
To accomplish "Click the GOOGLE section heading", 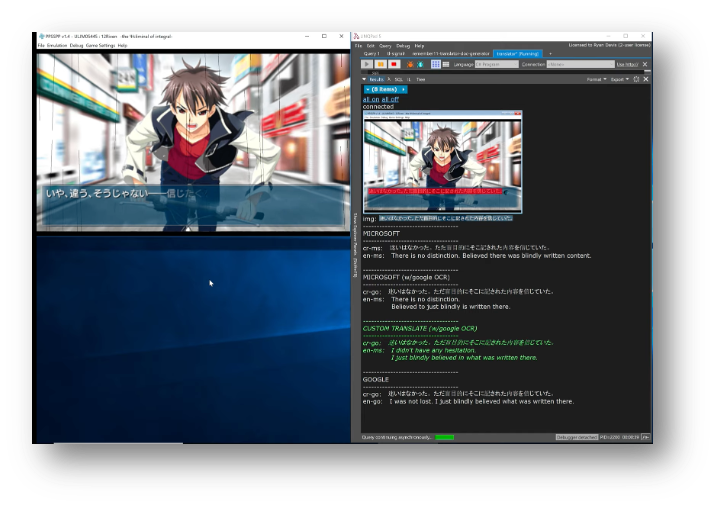I will (376, 380).
